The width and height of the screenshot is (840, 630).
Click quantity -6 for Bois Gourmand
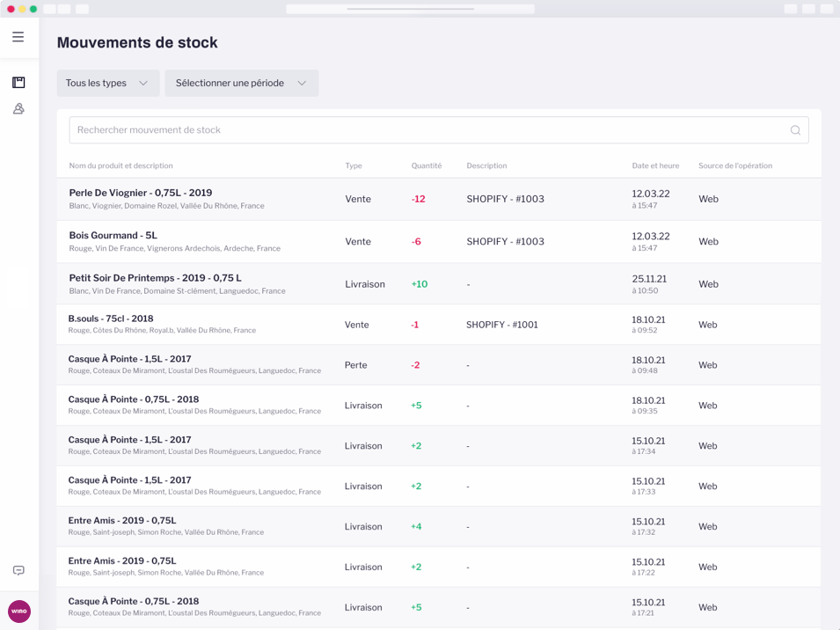click(416, 242)
